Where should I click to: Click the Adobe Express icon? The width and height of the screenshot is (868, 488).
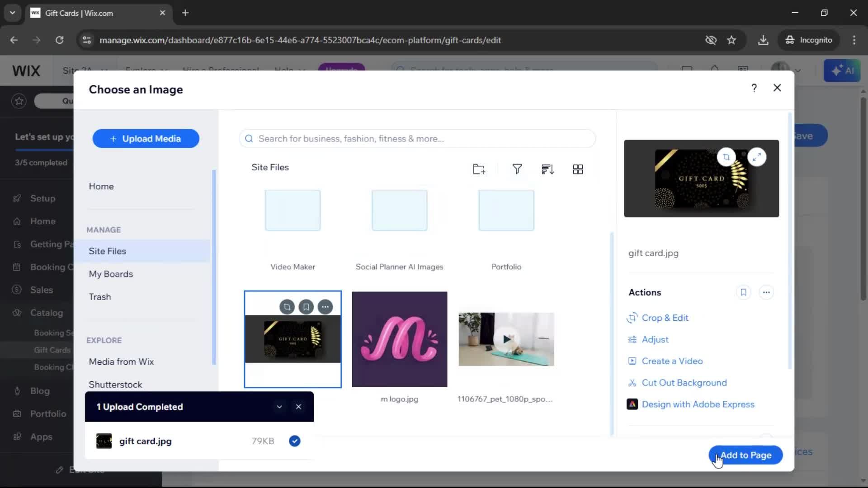pyautogui.click(x=632, y=404)
